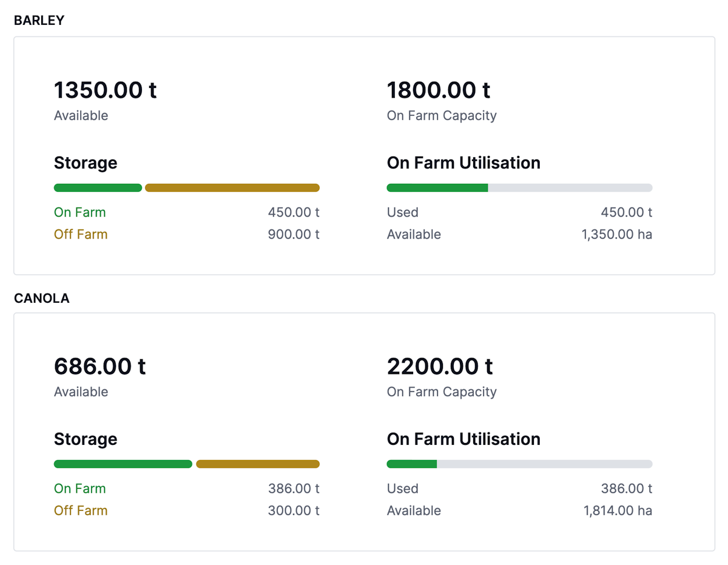Select the Off Farm label under Barley Storage

pos(81,234)
